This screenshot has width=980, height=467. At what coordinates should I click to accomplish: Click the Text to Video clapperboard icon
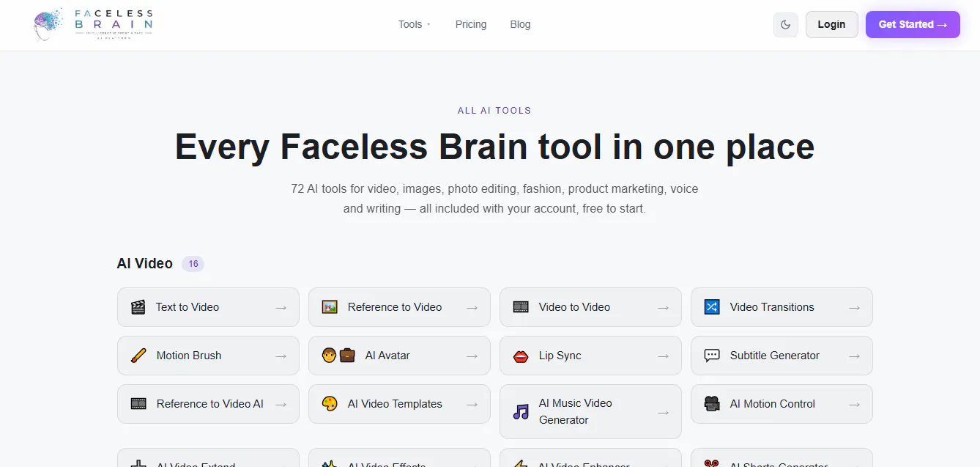pyautogui.click(x=138, y=307)
